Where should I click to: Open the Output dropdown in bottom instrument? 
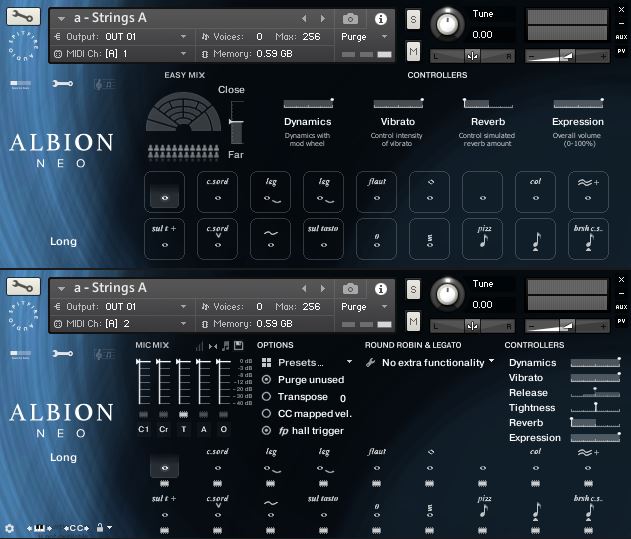pos(184,307)
